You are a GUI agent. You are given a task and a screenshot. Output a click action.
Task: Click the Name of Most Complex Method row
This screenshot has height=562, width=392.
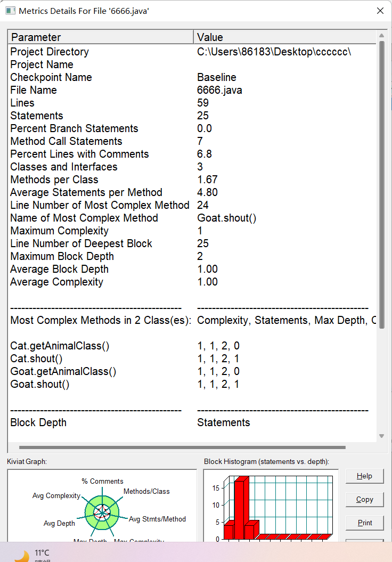(84, 218)
